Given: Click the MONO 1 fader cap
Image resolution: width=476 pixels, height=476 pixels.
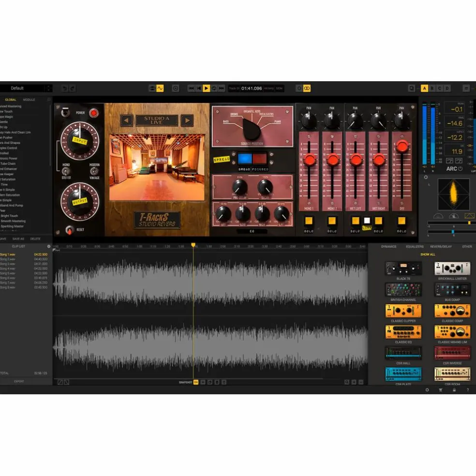Looking at the screenshot, I should coord(309,159).
